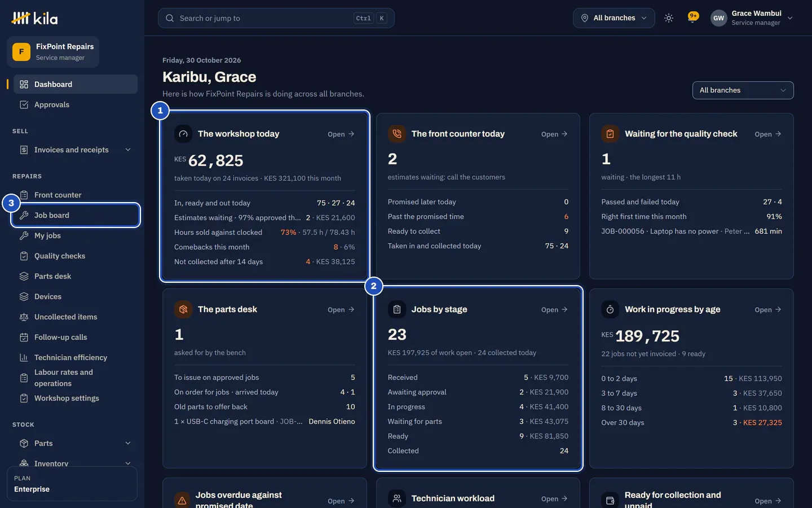Click the front counter today phone icon
Viewport: 812px width, 508px height.
pos(397,134)
